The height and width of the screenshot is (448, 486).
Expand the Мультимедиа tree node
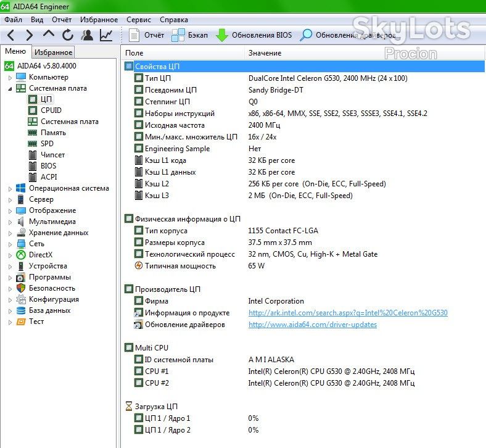pyautogui.click(x=10, y=222)
